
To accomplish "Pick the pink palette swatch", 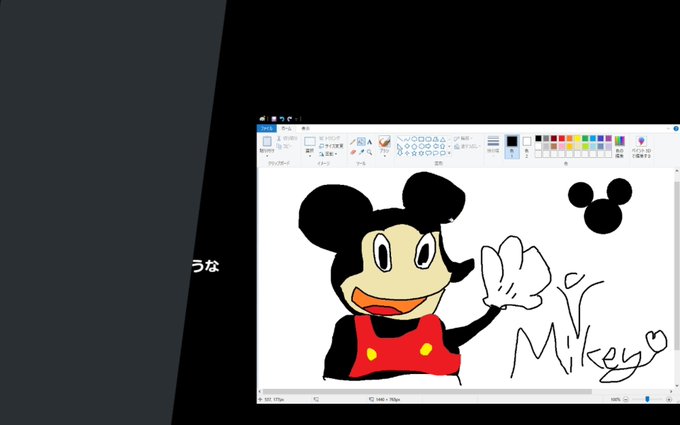I will coord(562,147).
